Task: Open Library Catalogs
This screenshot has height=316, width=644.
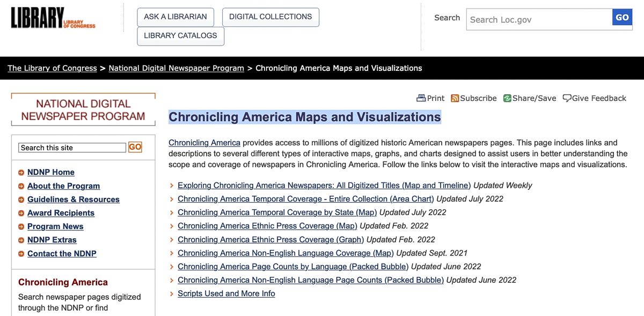Action: pos(180,36)
